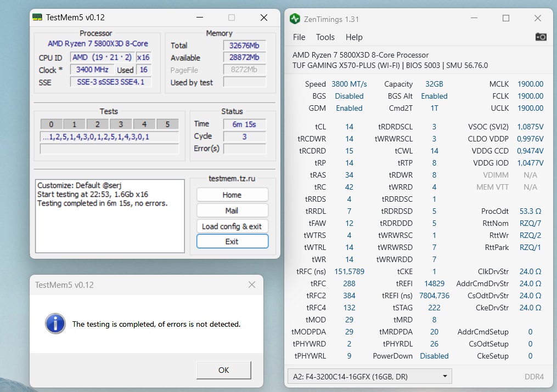Expand the A2 memory module dropdown

click(x=369, y=377)
